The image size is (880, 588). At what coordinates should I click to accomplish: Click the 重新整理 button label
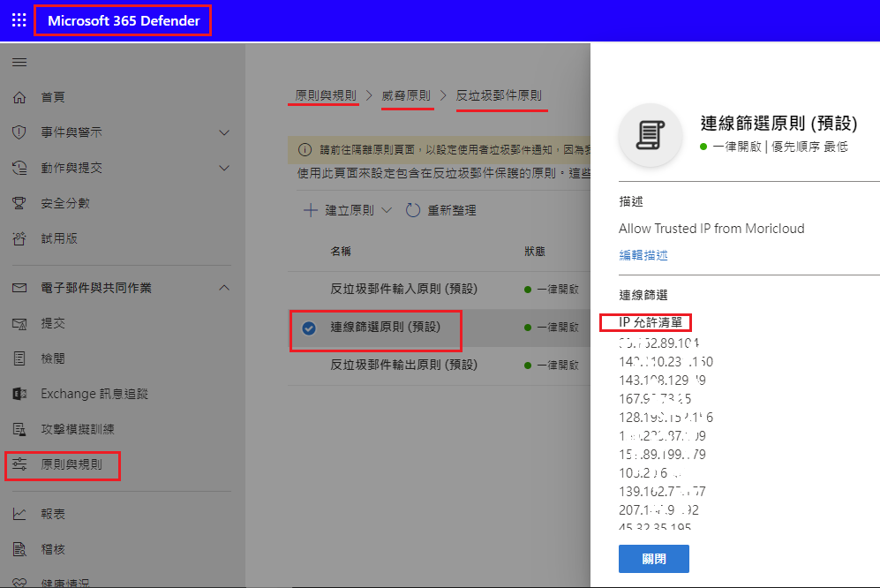coord(452,211)
